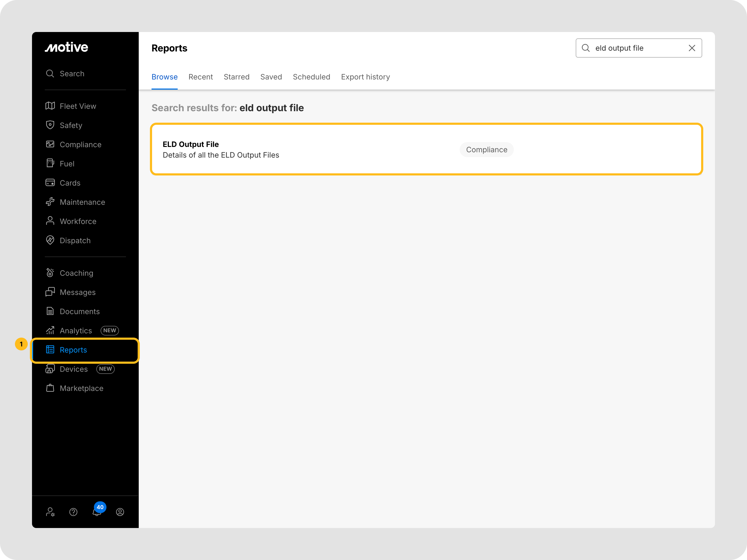Open the ELD Output File report
747x560 pixels.
tap(191, 145)
